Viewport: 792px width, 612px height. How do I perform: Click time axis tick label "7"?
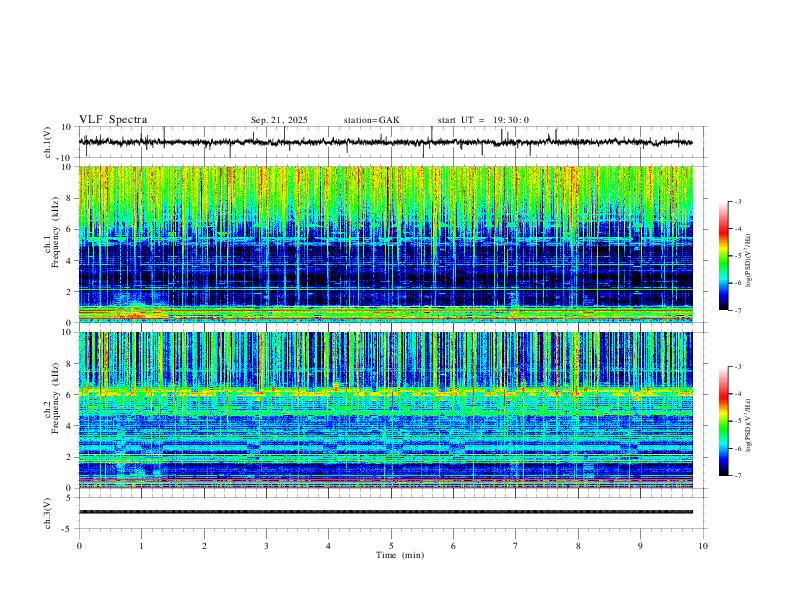coord(516,546)
